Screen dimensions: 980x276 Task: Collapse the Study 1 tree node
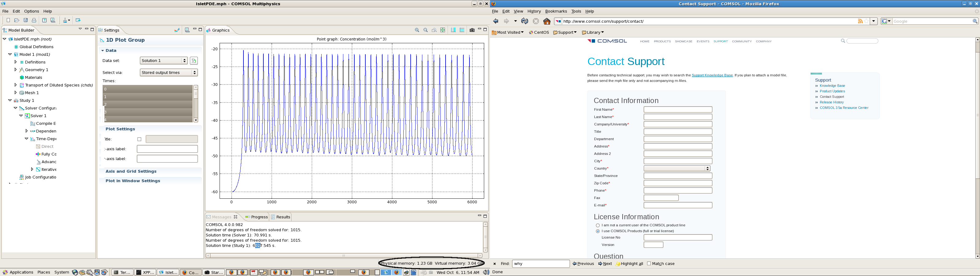(10, 100)
